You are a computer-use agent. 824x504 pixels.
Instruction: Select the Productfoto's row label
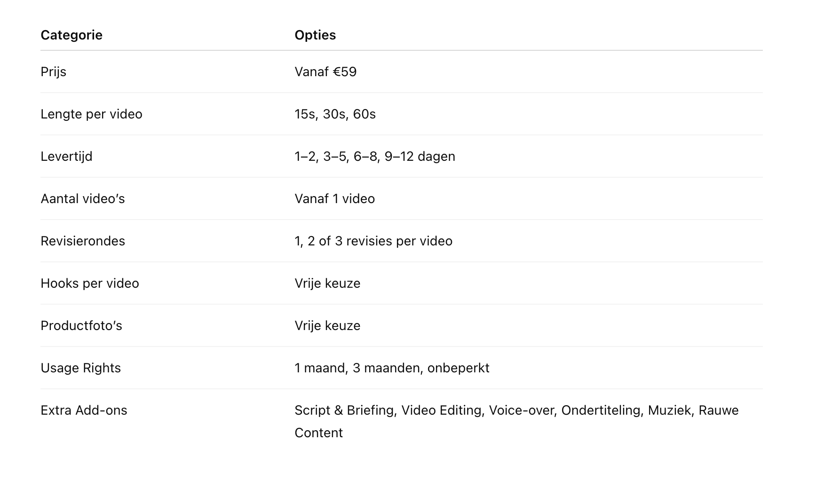[x=81, y=326]
